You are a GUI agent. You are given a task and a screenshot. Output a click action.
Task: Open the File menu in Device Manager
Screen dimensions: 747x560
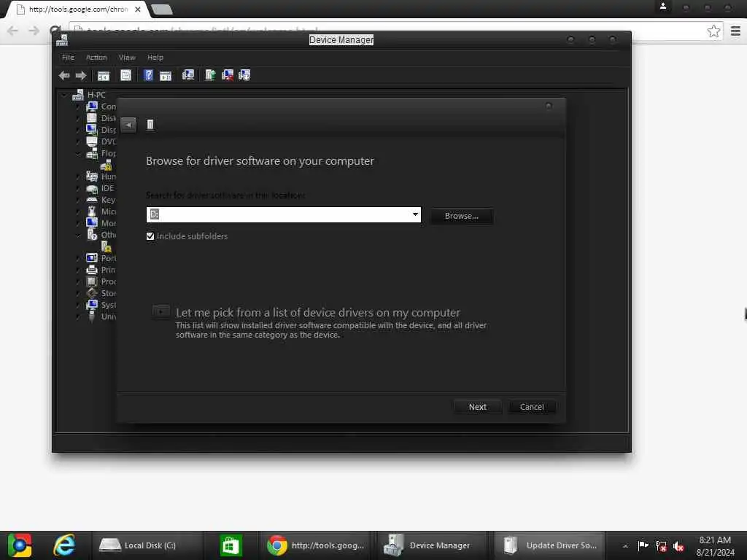(68, 57)
